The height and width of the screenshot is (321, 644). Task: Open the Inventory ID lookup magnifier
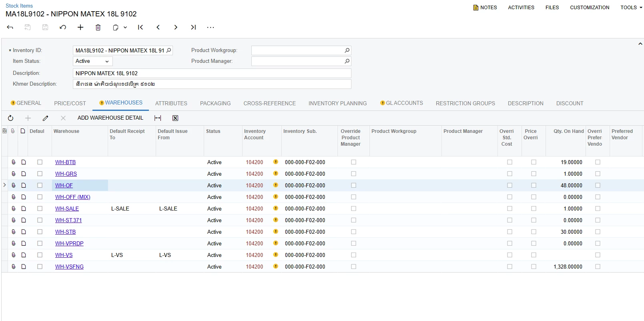point(169,50)
